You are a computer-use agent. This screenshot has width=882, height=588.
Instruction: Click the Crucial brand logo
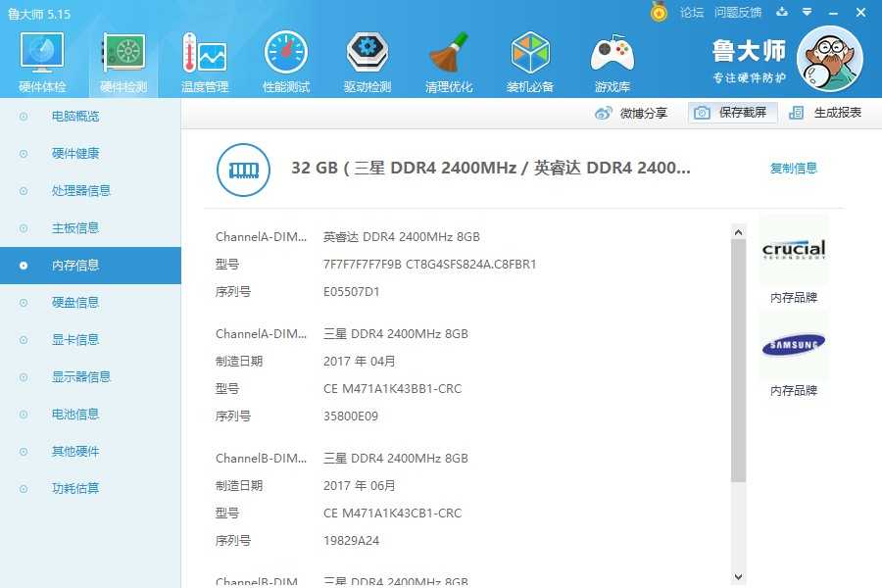pos(794,249)
